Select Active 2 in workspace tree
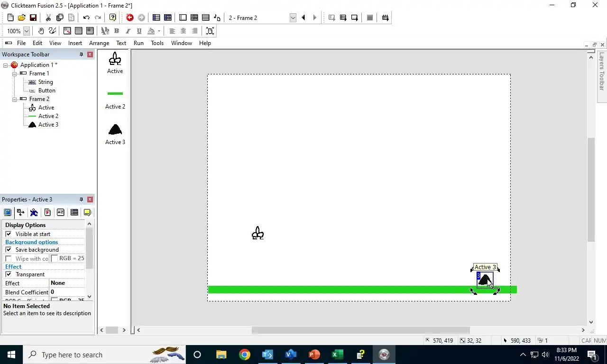 48,116
